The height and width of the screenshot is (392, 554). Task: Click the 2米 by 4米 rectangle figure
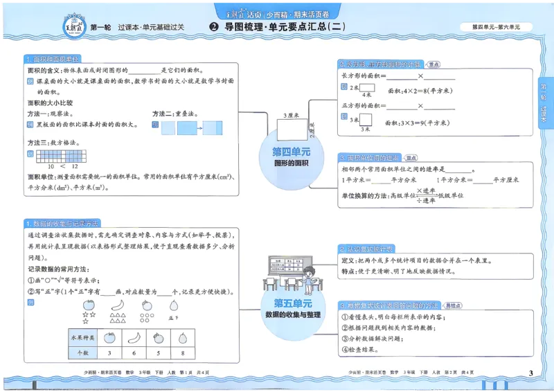coord(367,88)
